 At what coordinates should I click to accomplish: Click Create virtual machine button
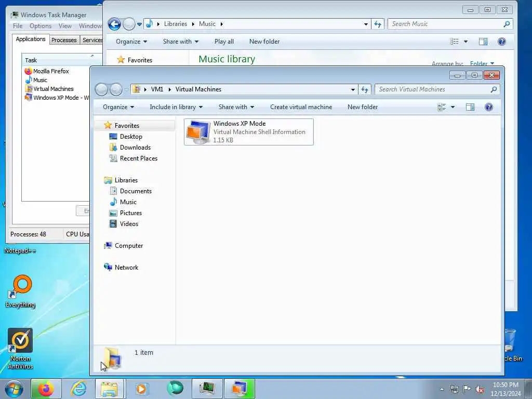click(301, 107)
